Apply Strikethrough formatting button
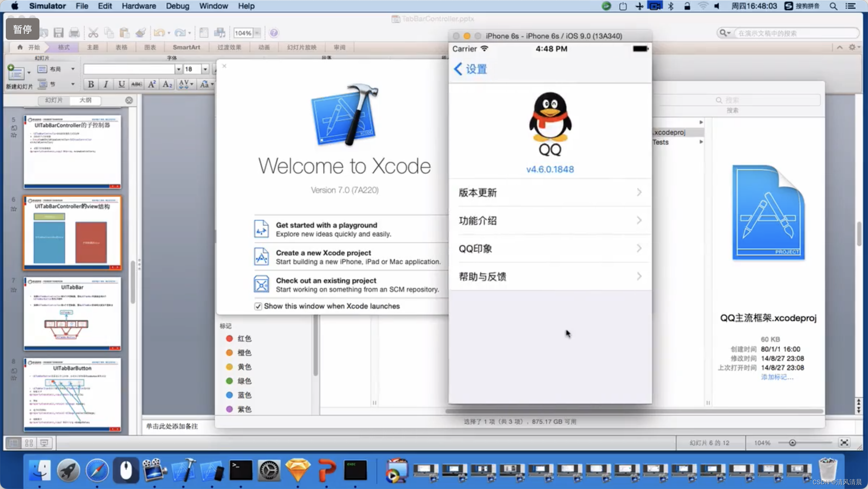The image size is (868, 489). click(136, 84)
